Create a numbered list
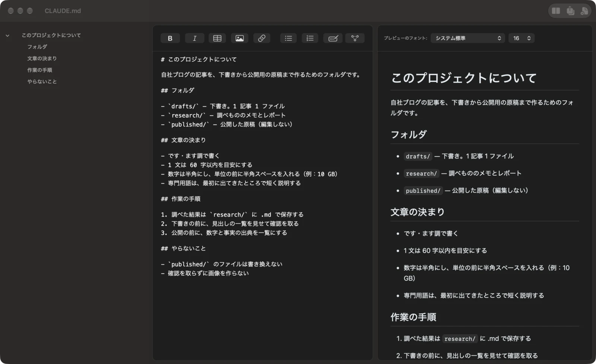The width and height of the screenshot is (596, 364). tap(310, 38)
